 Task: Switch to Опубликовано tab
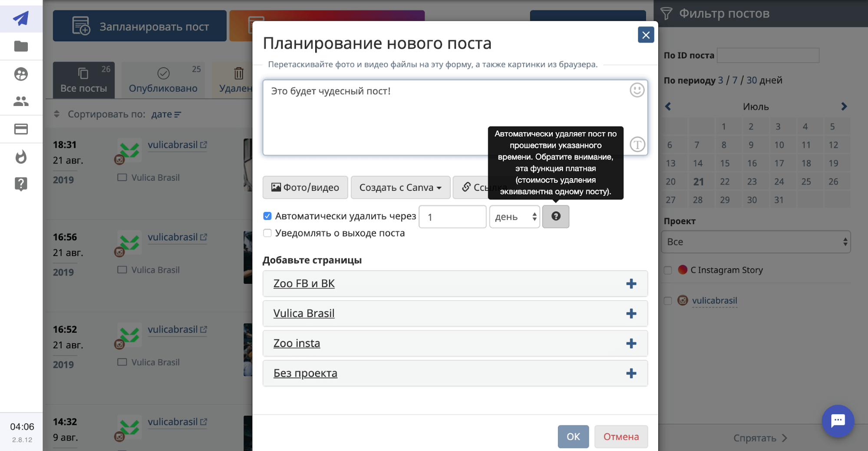coord(163,80)
